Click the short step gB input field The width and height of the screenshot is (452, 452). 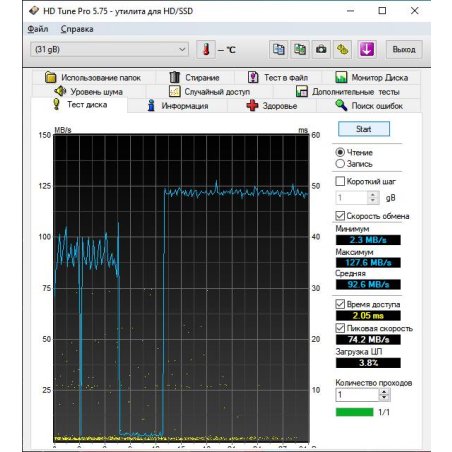352,198
